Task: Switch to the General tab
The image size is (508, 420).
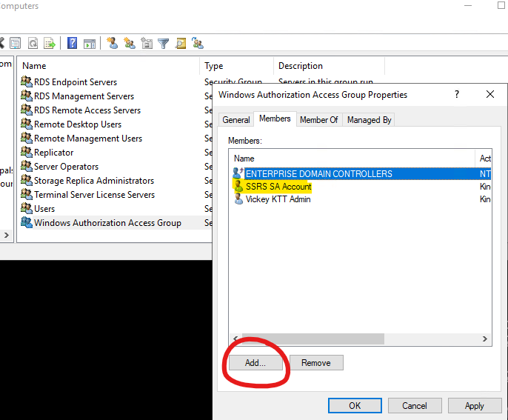Action: tap(236, 120)
